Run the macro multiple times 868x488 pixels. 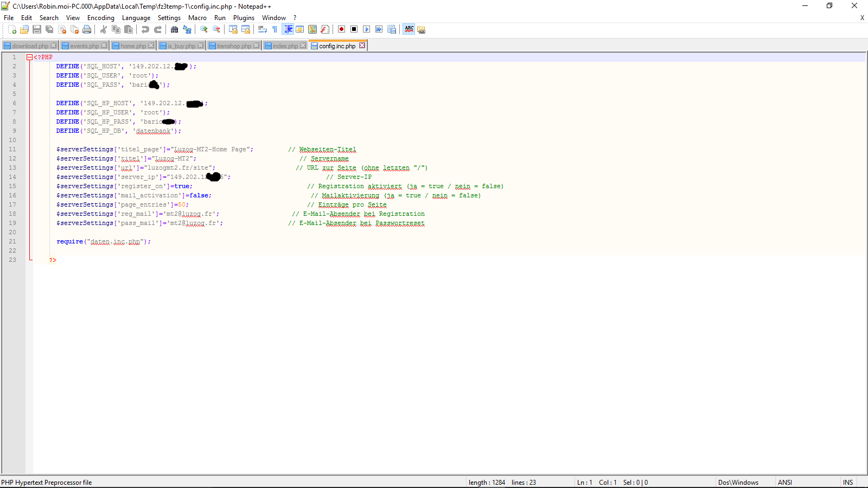379,29
